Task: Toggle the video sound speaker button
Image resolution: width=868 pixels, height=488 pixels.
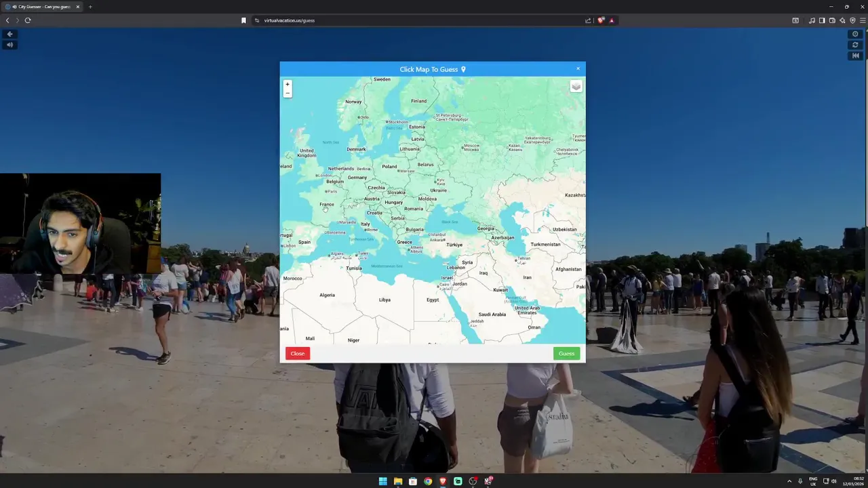Action: tap(9, 45)
